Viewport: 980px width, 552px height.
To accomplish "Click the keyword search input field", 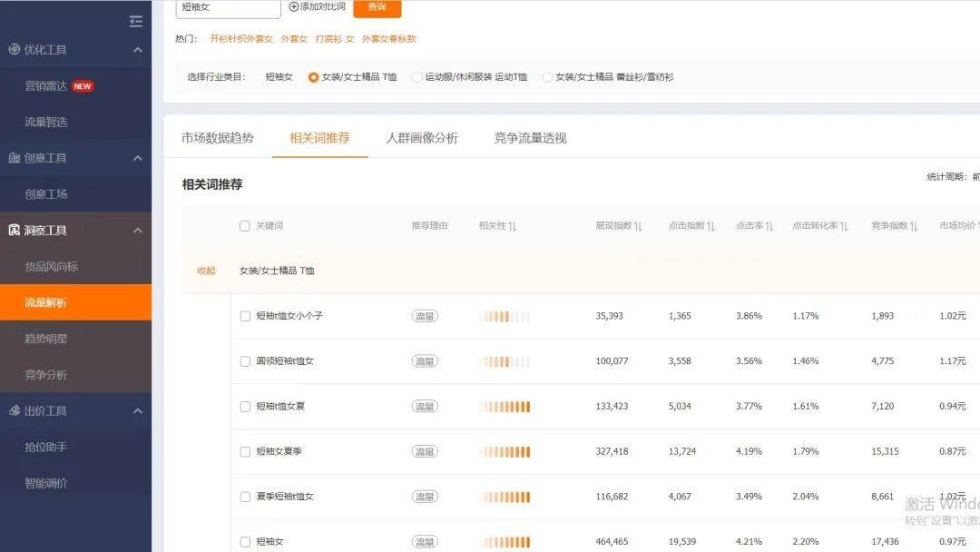I will [x=228, y=7].
